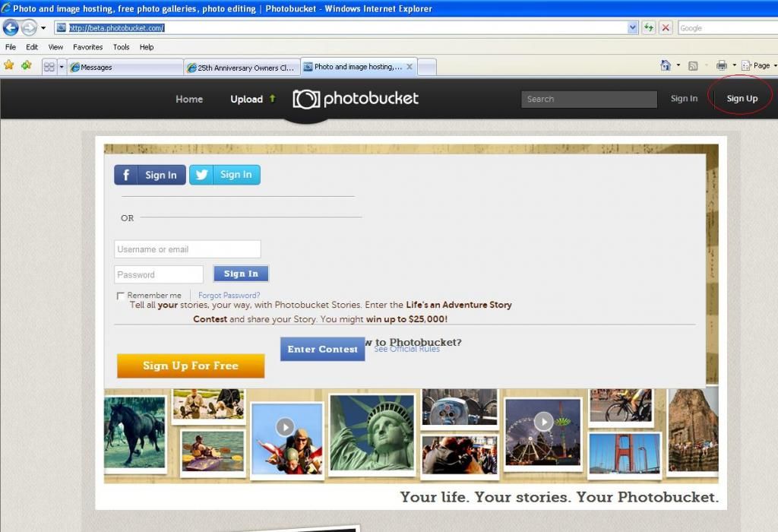Click the Print icon in command bar
The width and height of the screenshot is (778, 532).
pos(721,66)
